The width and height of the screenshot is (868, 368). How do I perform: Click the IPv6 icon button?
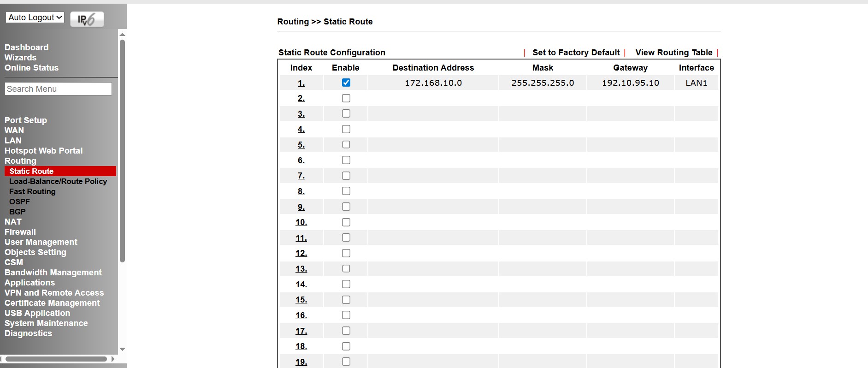(x=87, y=19)
